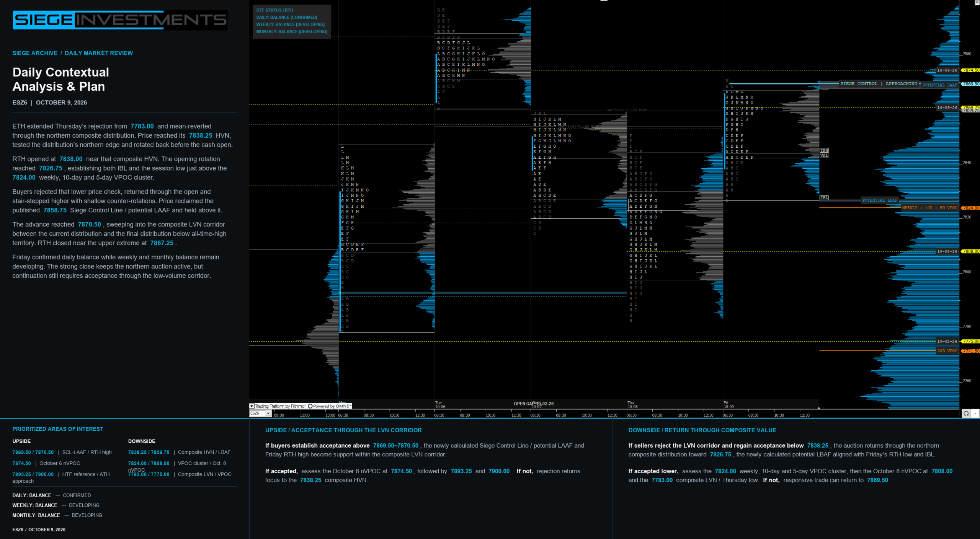Click yellow 7808.00 tag on price axis
Viewport: 980px width, 539px height.
[970, 252]
